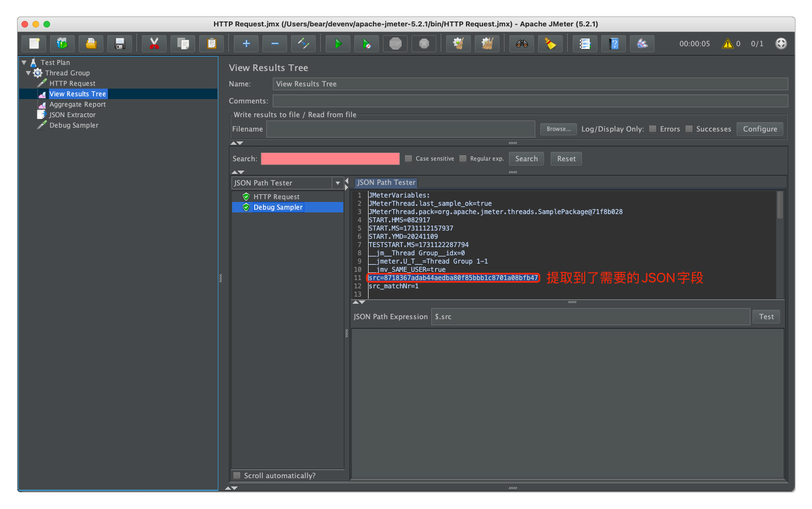Click the split arrows below the search row
The image size is (812, 509).
point(237,172)
